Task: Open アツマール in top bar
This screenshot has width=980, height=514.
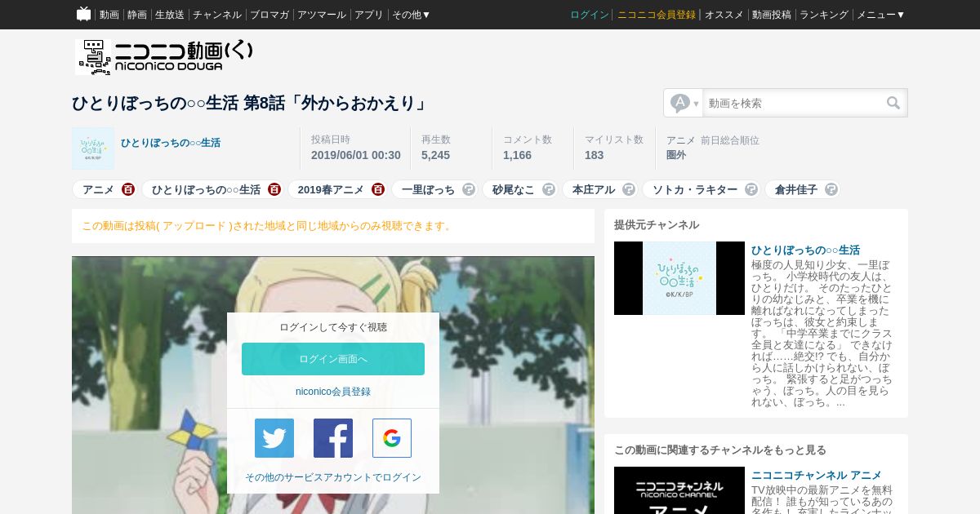Action: [x=322, y=15]
